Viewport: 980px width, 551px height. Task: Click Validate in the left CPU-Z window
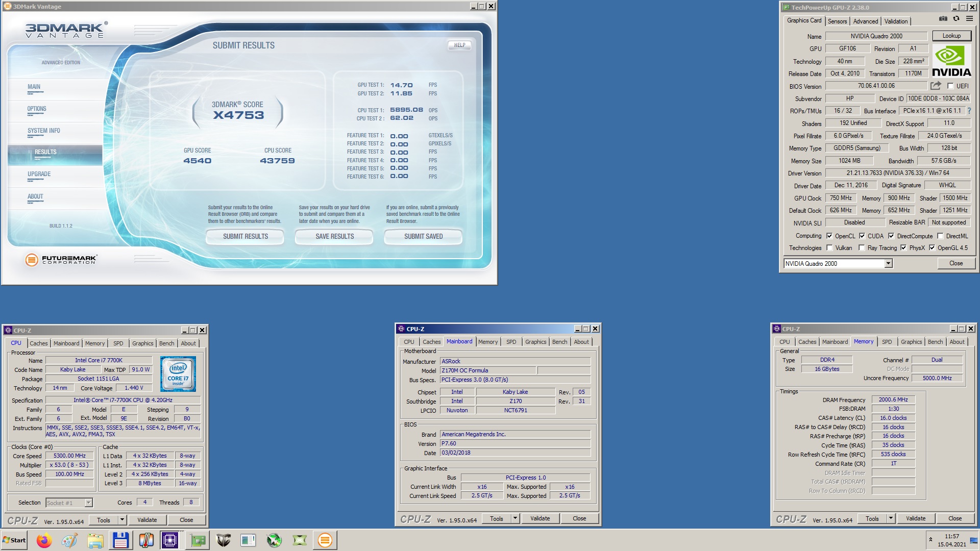[147, 520]
